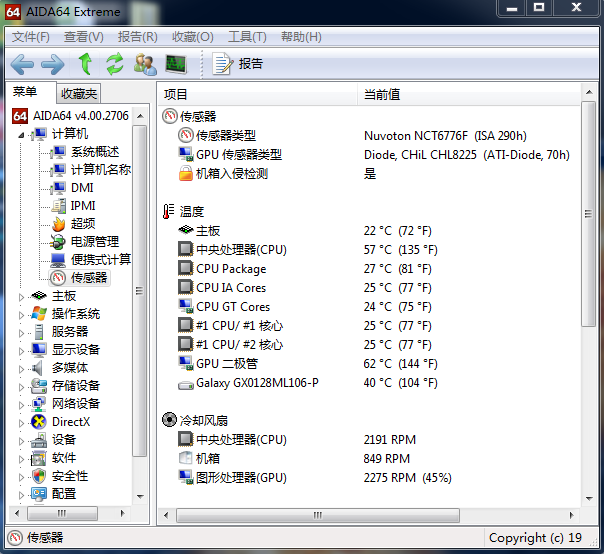Click the green up-level arrow icon
Screen dimensions: 604x554
85,64
